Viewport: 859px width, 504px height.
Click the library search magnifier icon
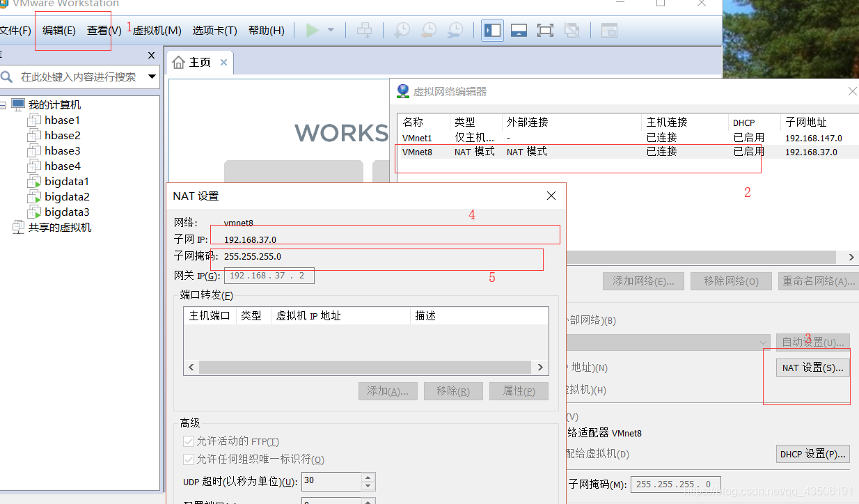coord(7,77)
